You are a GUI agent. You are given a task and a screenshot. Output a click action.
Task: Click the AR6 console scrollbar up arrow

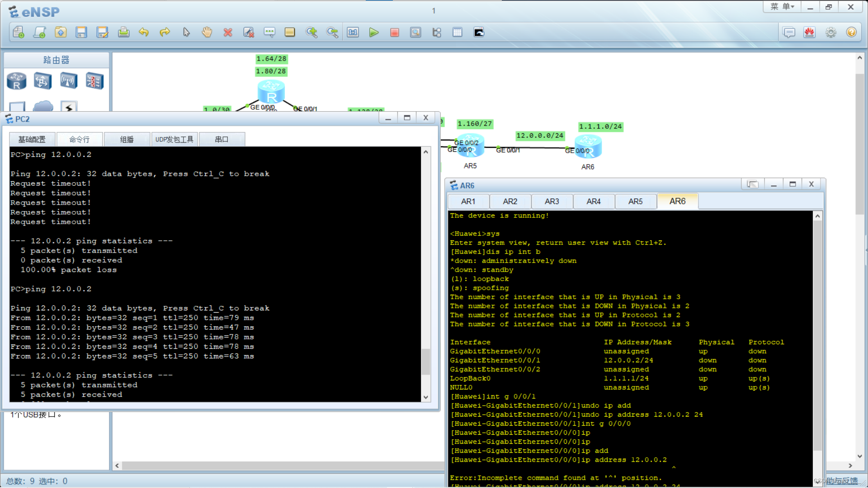pyautogui.click(x=817, y=216)
